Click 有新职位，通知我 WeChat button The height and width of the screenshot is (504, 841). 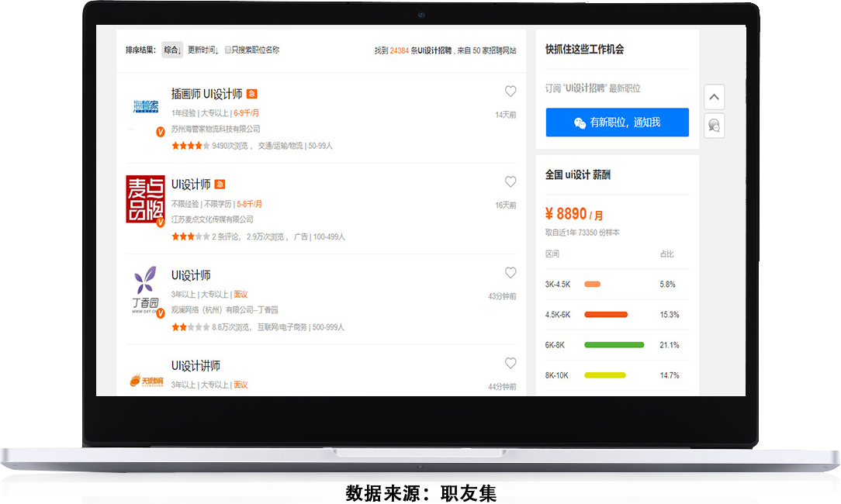(x=617, y=123)
